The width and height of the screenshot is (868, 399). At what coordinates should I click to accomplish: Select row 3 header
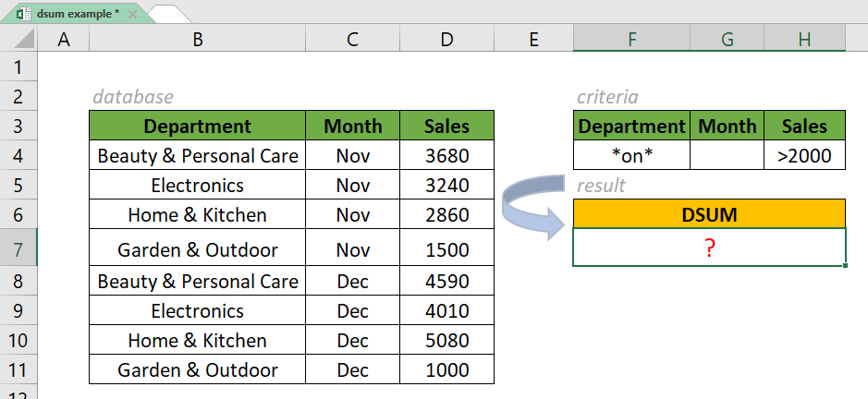point(18,127)
